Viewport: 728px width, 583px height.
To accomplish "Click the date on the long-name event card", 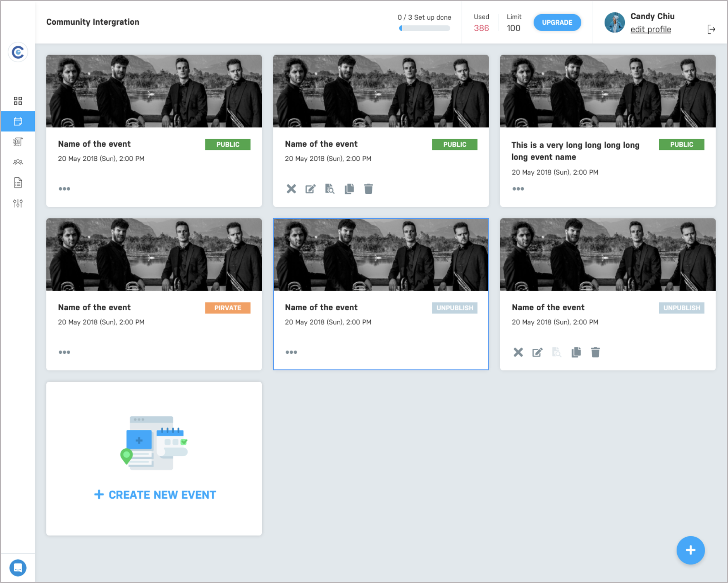I will 555,172.
